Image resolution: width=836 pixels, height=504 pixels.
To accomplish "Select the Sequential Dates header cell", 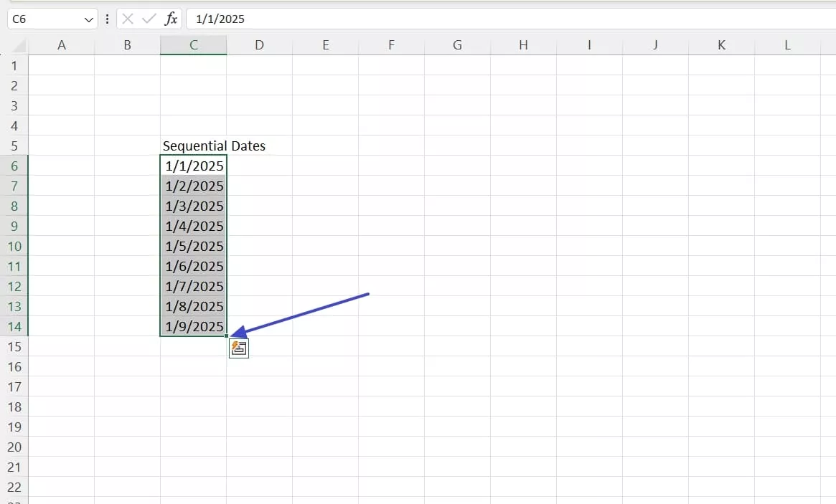I will (193, 146).
